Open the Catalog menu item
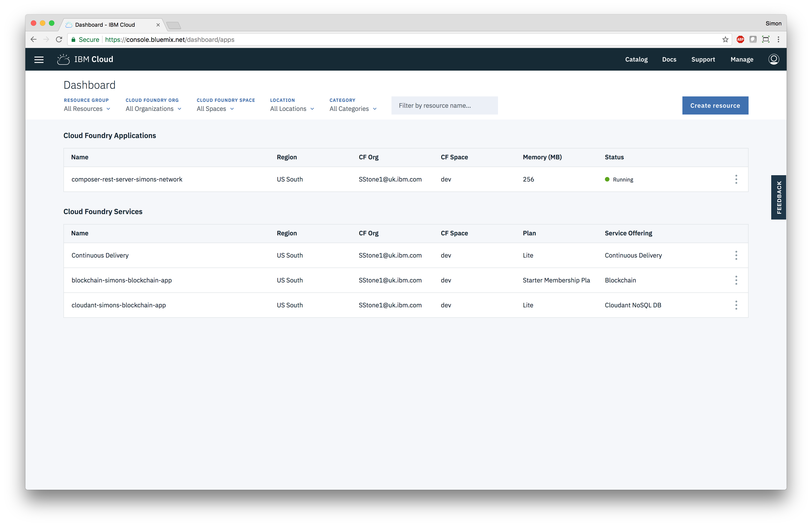The height and width of the screenshot is (526, 812). [x=636, y=59]
